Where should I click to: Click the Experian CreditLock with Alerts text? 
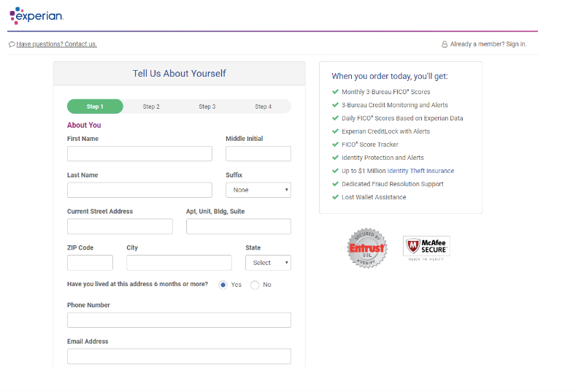tap(385, 131)
